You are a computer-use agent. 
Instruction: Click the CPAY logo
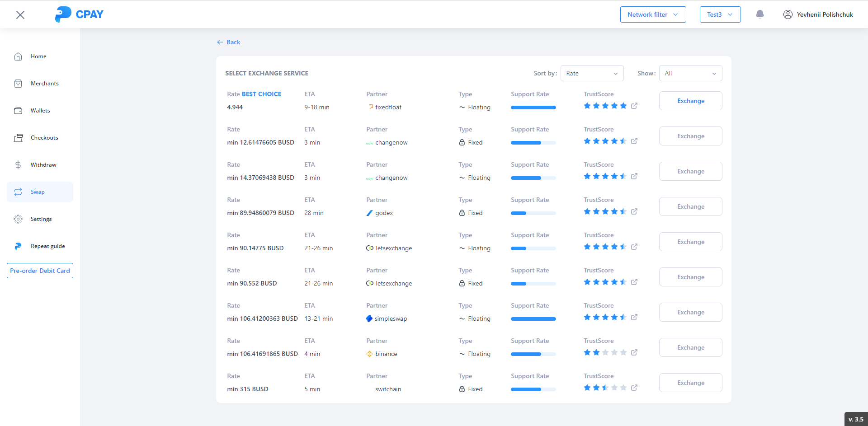tap(79, 14)
